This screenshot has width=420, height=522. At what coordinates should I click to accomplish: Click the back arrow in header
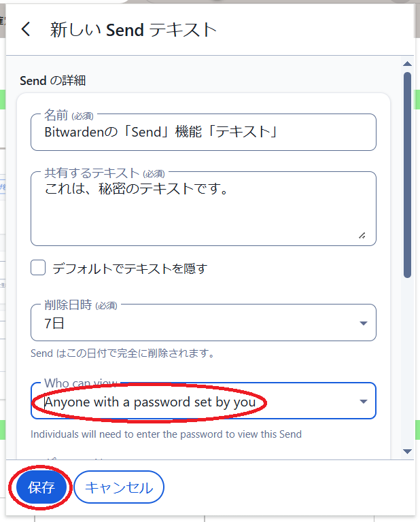(26, 29)
